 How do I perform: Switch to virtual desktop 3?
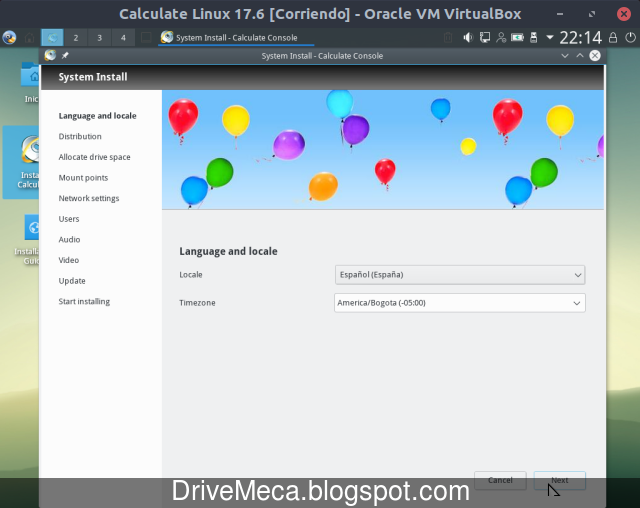tap(100, 38)
